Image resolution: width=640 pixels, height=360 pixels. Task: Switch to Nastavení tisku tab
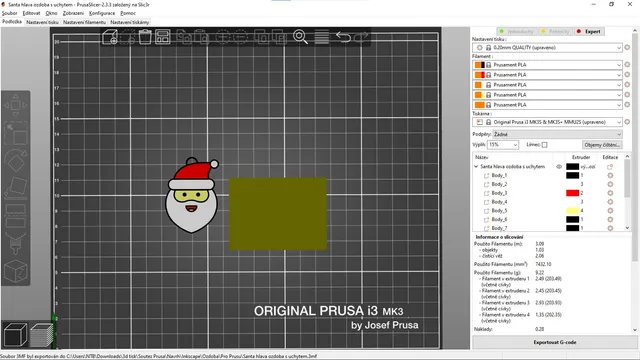42,22
